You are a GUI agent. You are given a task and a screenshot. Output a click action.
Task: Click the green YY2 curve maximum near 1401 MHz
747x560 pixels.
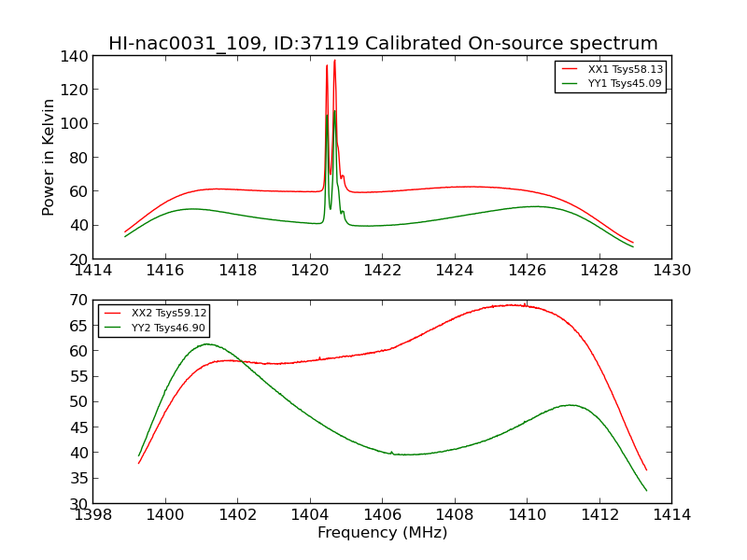tap(206, 343)
